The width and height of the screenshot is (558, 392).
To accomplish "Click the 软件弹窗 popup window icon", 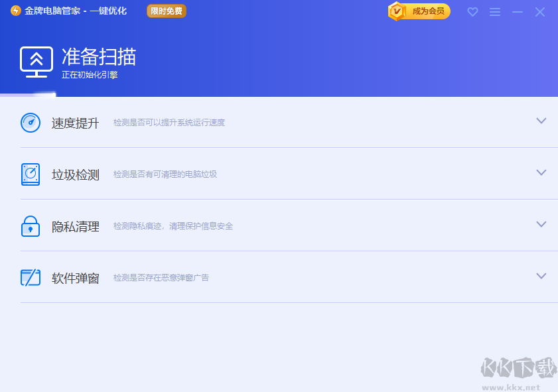I will click(31, 277).
